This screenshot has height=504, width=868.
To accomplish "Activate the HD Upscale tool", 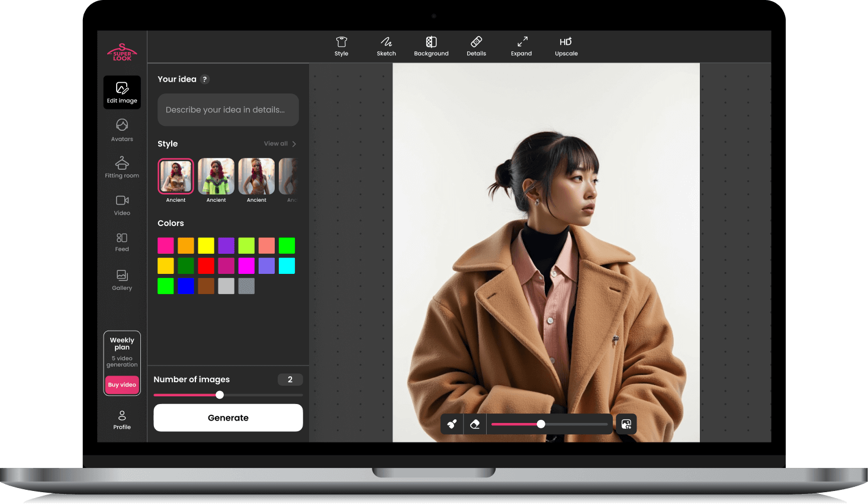I will click(x=566, y=46).
